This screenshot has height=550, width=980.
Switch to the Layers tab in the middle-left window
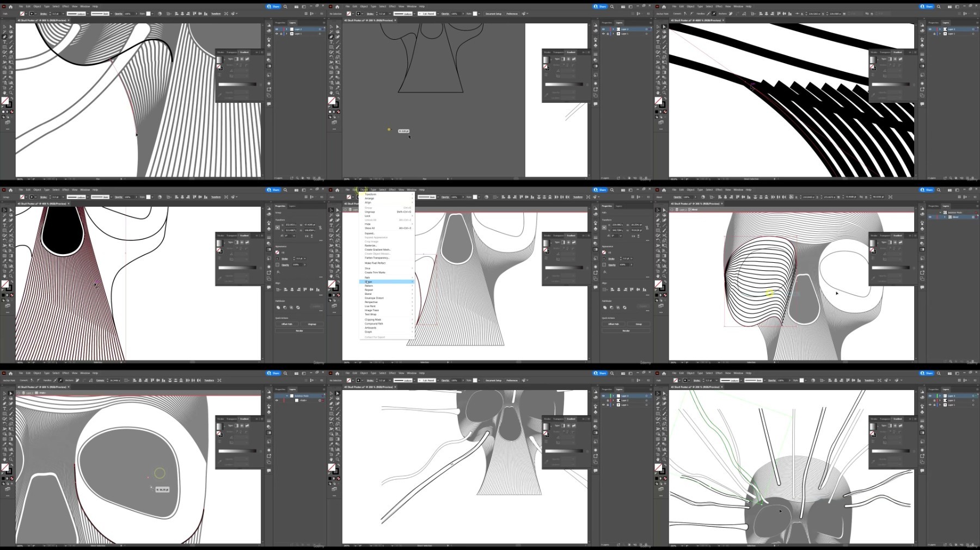point(292,206)
